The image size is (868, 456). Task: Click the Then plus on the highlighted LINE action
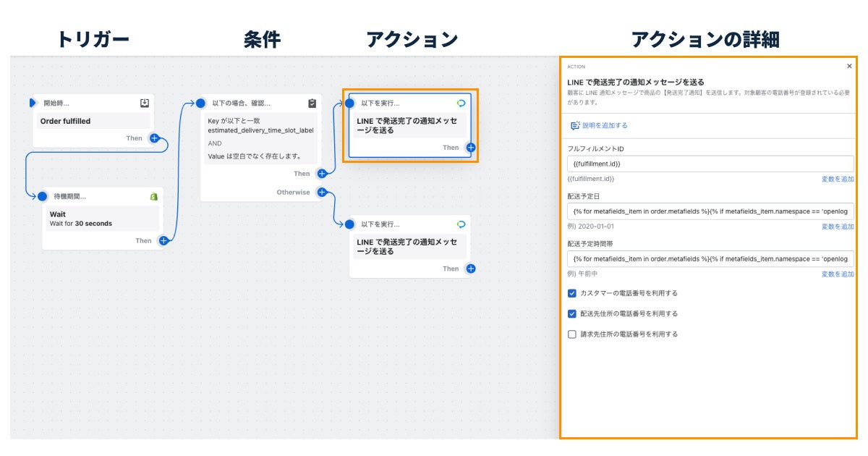point(470,146)
